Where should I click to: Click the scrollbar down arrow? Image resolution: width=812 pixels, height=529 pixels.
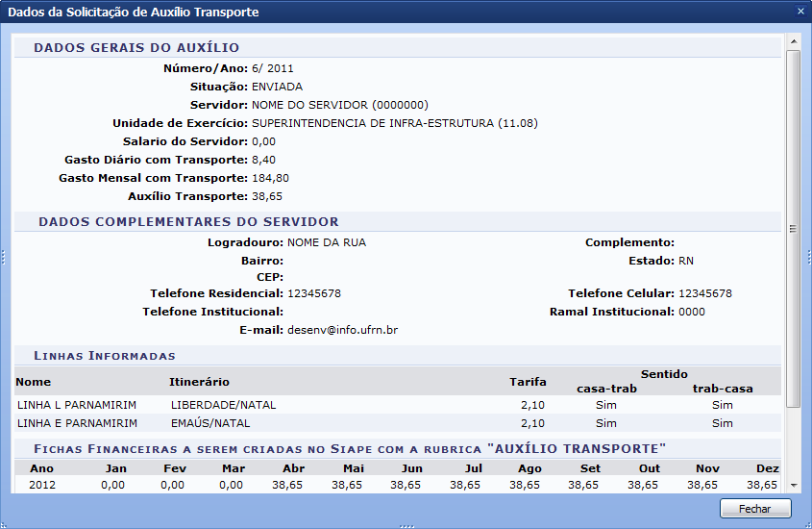(793, 485)
